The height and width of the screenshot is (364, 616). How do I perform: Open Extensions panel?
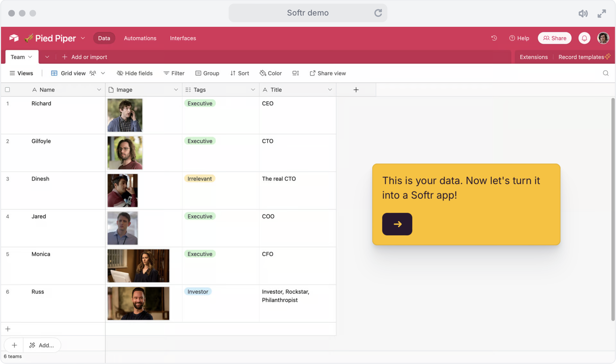pyautogui.click(x=533, y=57)
